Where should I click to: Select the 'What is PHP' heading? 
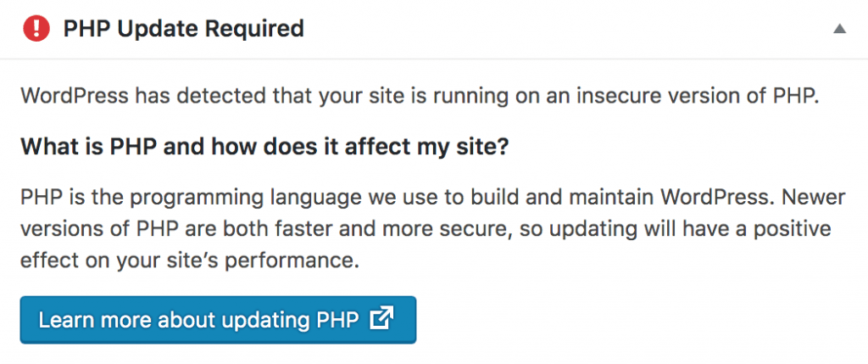[264, 148]
